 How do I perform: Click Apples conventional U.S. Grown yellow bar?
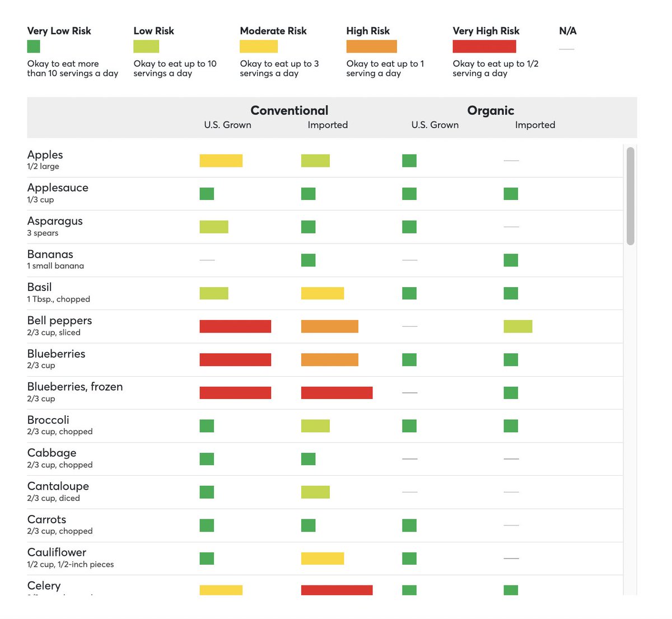pos(221,161)
